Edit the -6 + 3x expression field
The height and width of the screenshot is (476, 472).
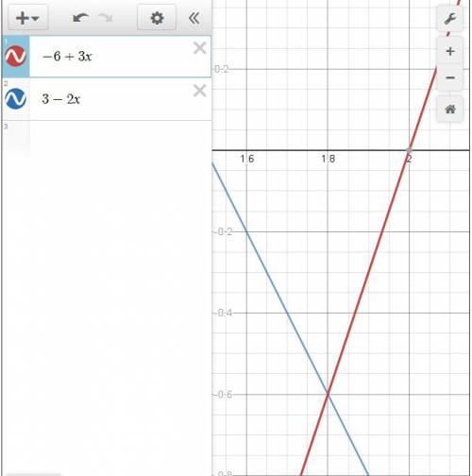120,57
